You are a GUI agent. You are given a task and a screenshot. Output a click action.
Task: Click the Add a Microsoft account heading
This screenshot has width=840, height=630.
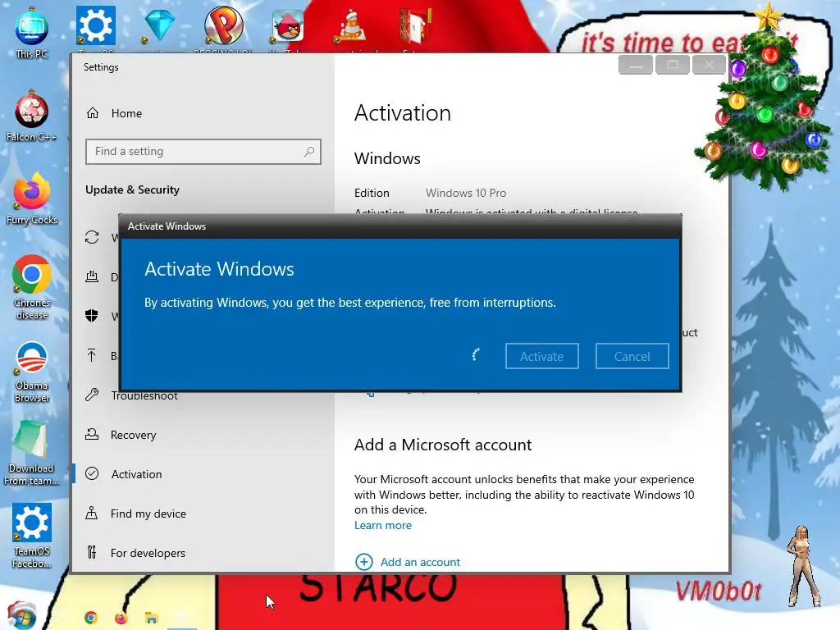click(442, 445)
